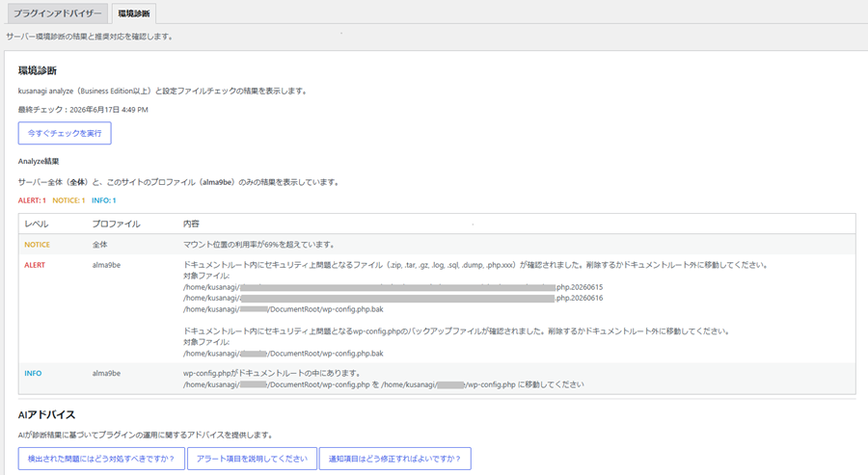Viewport: 868px width, 475px height.
Task: Click the レベル column header
Action: [x=37, y=224]
